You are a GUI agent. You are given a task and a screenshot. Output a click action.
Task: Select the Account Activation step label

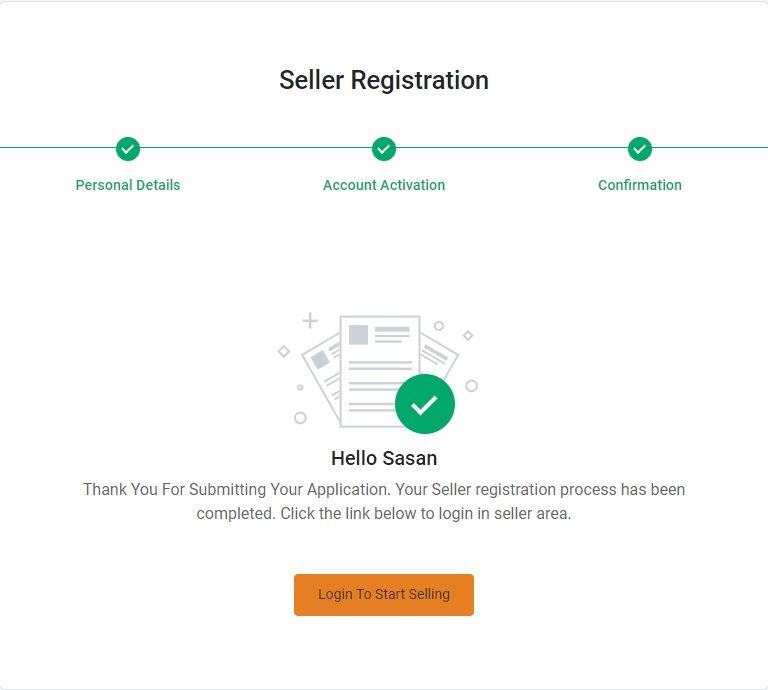[384, 185]
